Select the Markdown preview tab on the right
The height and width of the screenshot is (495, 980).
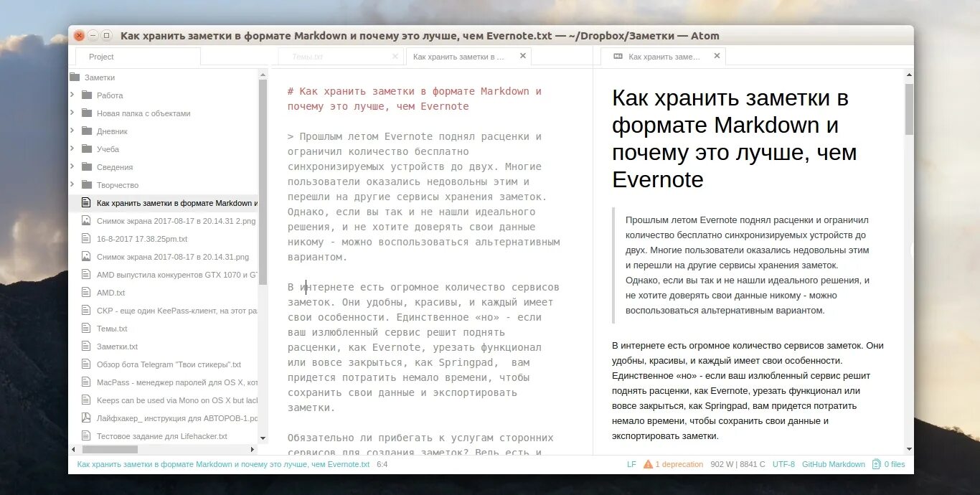click(x=664, y=55)
